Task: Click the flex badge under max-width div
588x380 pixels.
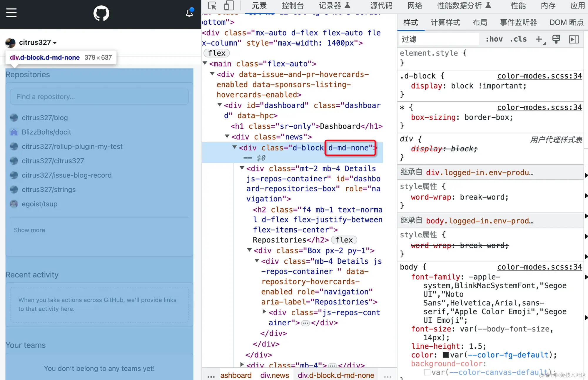Action: [217, 53]
